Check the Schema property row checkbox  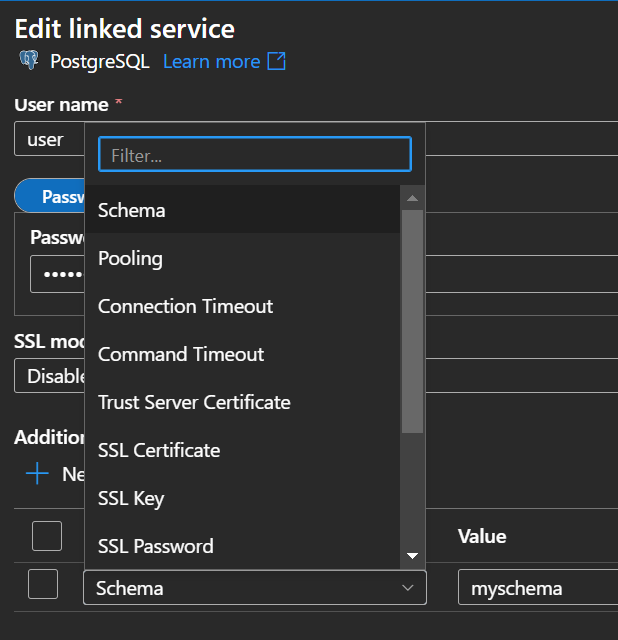pyautogui.click(x=43, y=584)
